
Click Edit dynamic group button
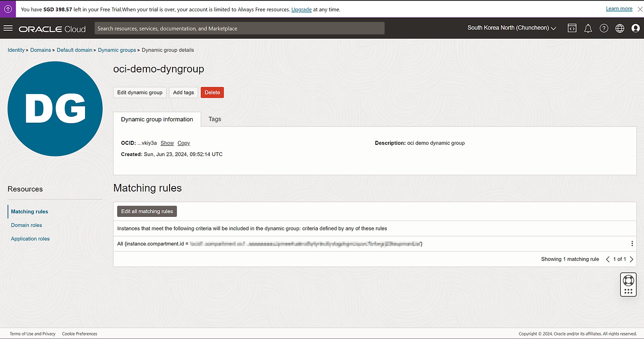coord(140,93)
